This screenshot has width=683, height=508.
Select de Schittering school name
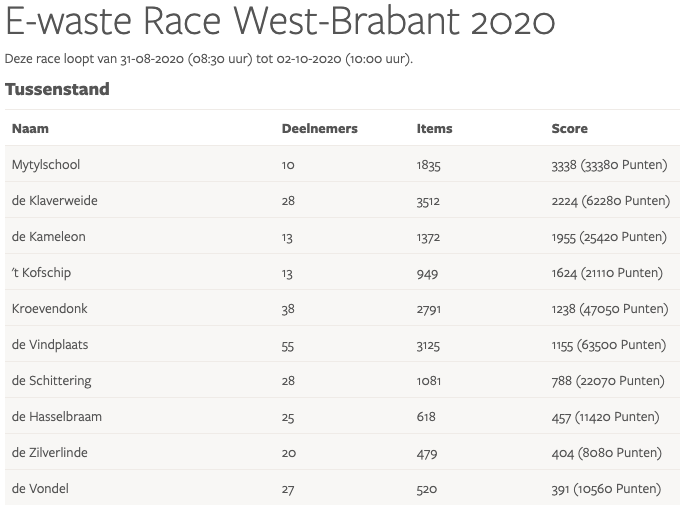tap(52, 381)
